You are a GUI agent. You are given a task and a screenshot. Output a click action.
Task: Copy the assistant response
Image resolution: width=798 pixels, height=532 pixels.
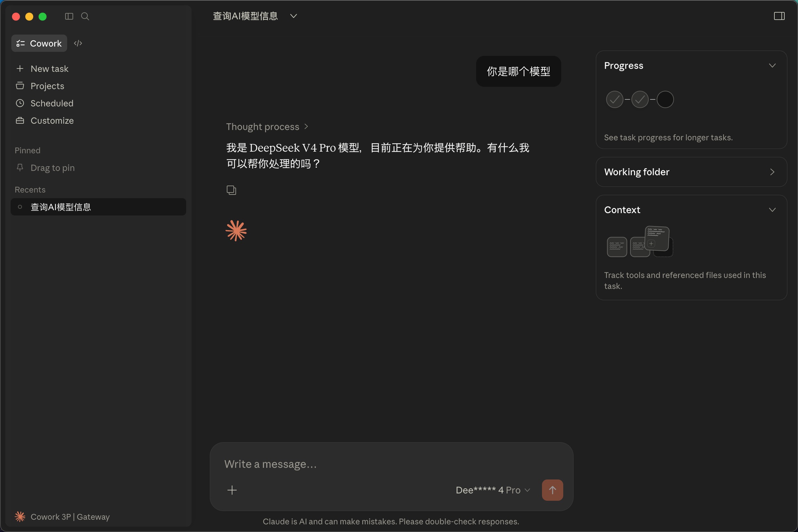pos(231,190)
